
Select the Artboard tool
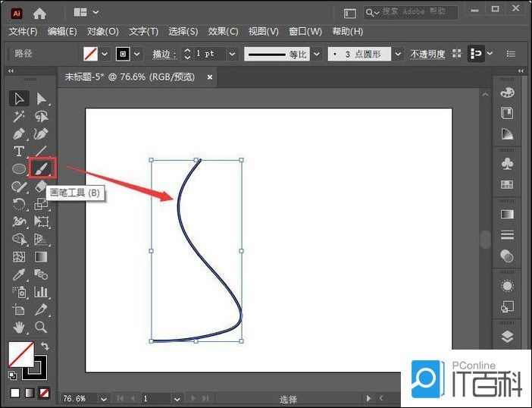click(x=19, y=309)
